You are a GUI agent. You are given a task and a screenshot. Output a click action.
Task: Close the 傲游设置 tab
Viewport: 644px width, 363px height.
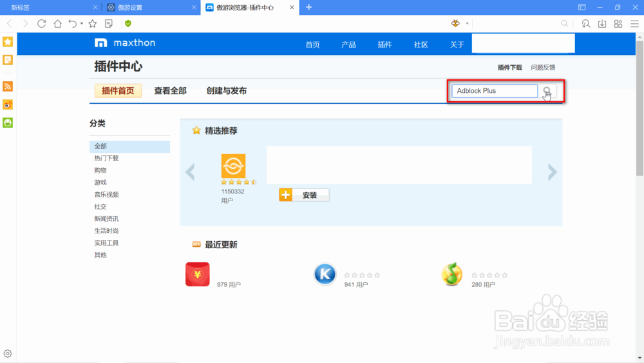pos(194,7)
